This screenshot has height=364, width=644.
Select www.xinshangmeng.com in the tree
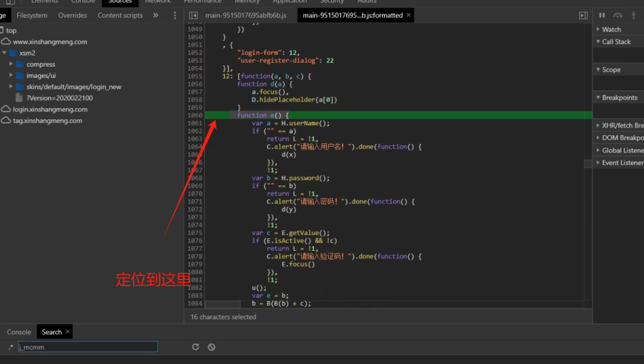(x=50, y=41)
